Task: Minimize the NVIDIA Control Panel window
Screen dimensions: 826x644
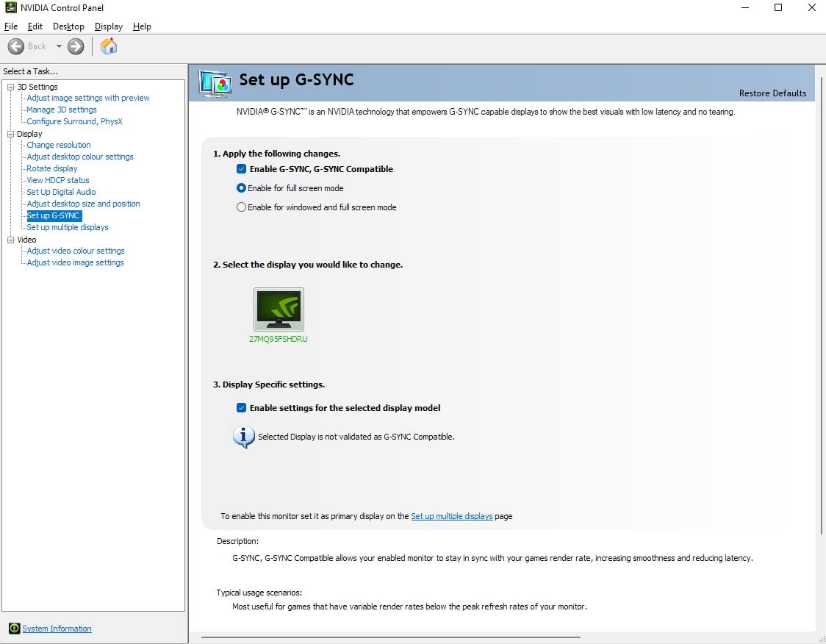Action: pyautogui.click(x=745, y=7)
